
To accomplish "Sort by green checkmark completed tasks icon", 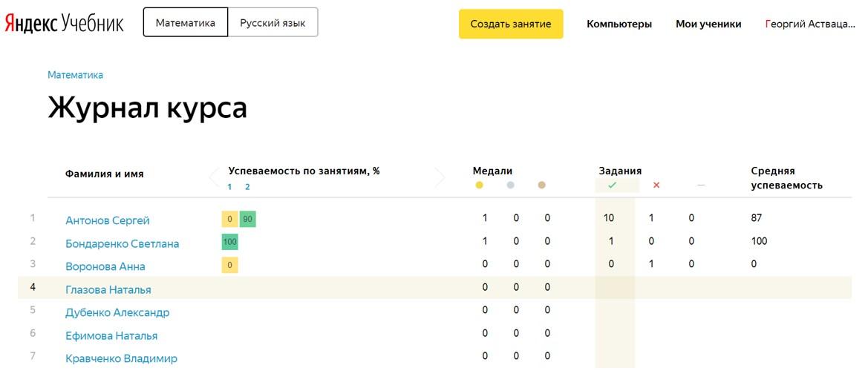I will [612, 185].
